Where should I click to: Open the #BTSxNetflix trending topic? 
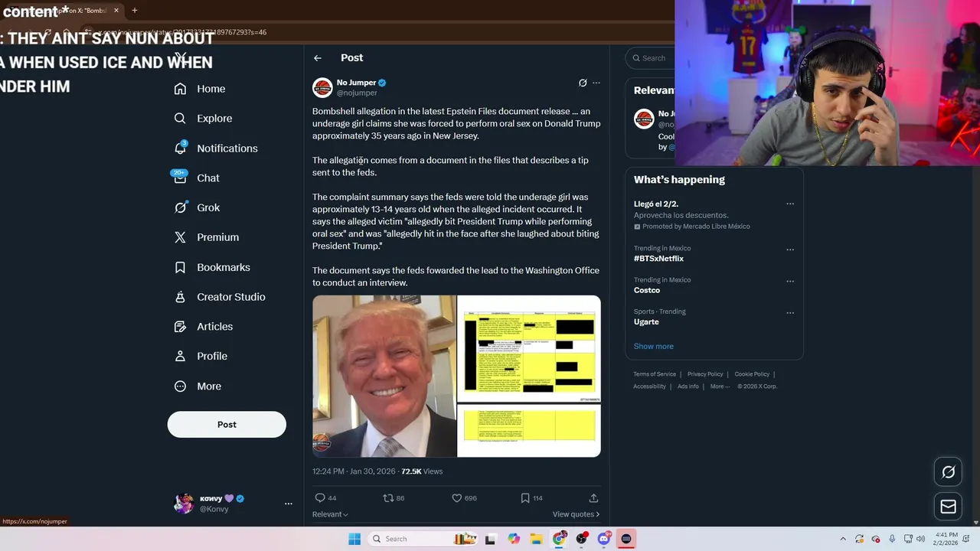658,259
